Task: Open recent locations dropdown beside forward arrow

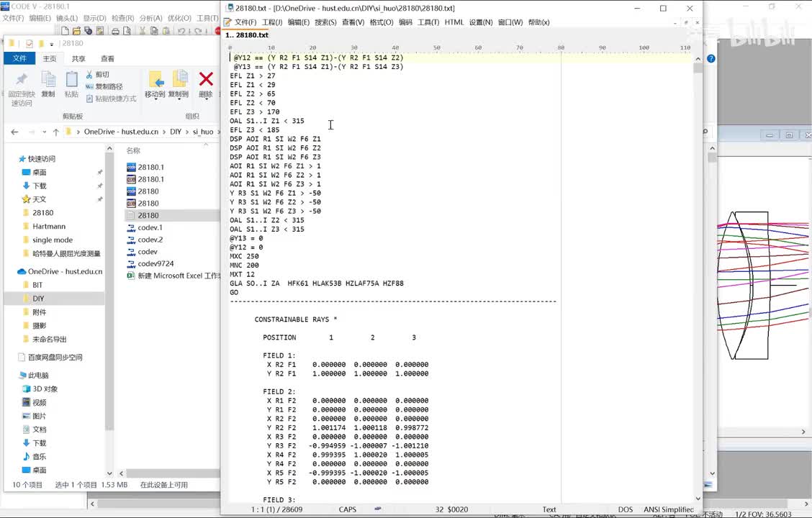Action: click(45, 132)
